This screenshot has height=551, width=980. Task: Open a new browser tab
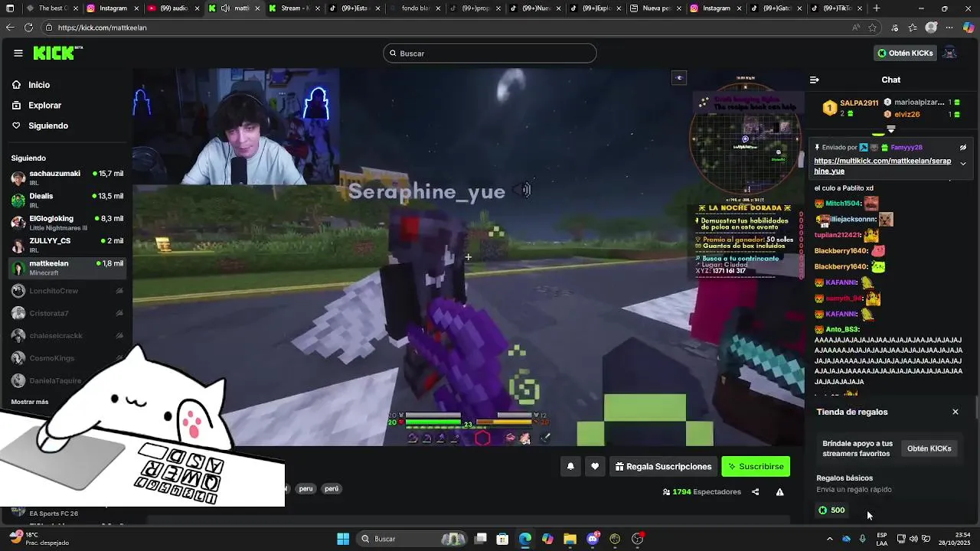(x=877, y=8)
